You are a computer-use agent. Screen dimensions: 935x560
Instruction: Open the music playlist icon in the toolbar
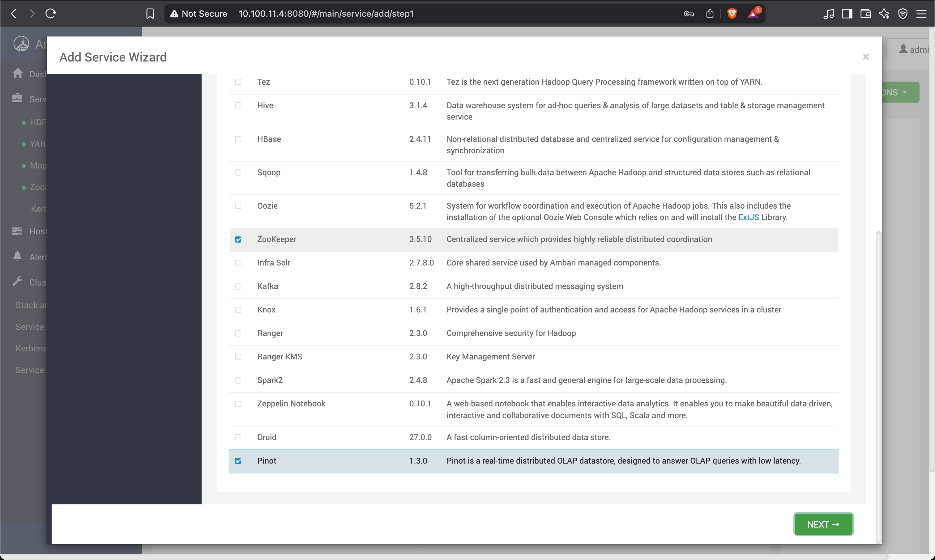829,14
